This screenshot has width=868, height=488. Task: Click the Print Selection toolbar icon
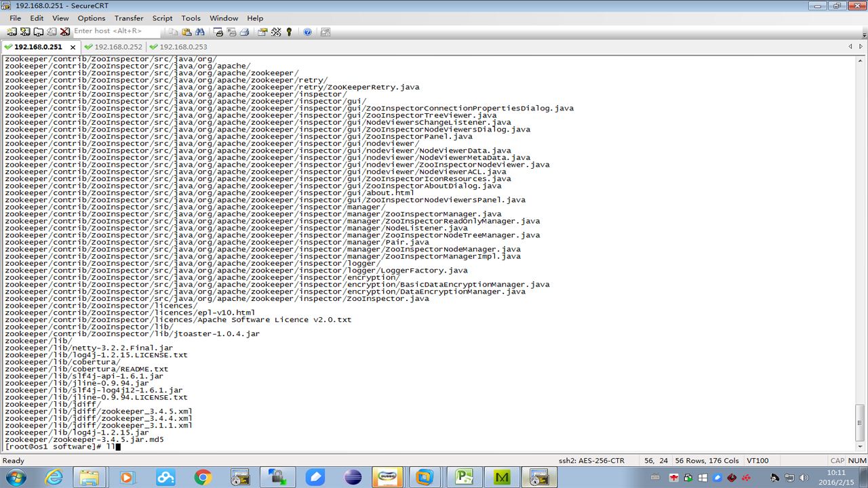click(x=231, y=32)
